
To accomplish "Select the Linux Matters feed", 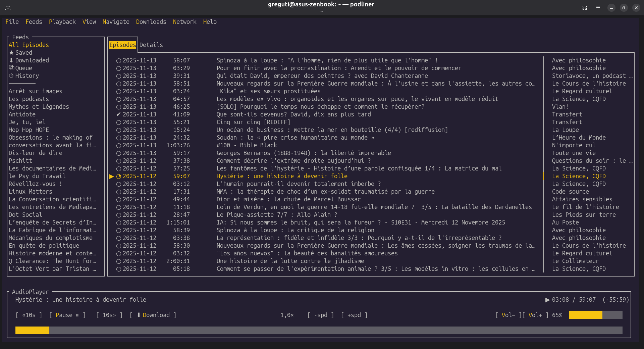I will pos(31,192).
